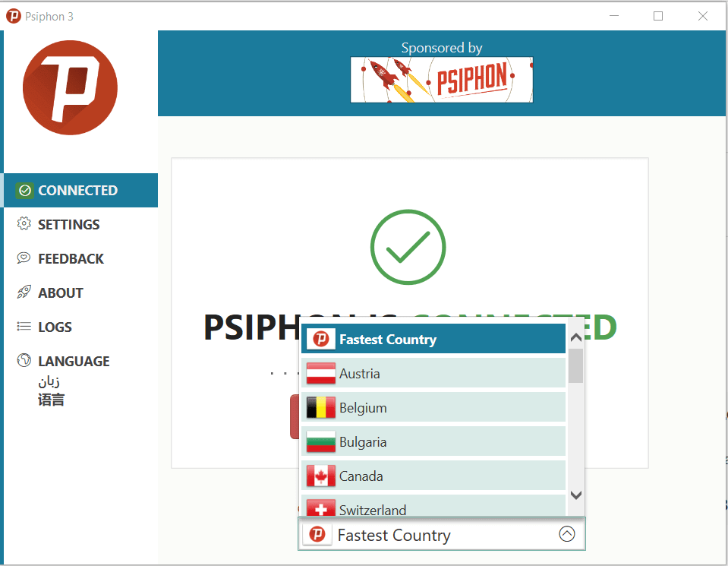Click the Psiphon 3 title bar app icon
The width and height of the screenshot is (728, 566).
click(13, 16)
